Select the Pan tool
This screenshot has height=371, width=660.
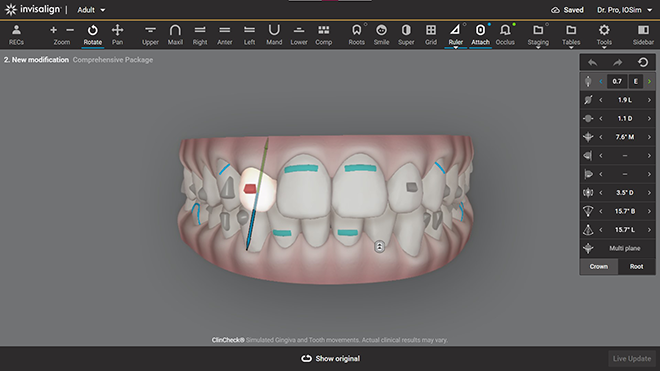click(117, 35)
